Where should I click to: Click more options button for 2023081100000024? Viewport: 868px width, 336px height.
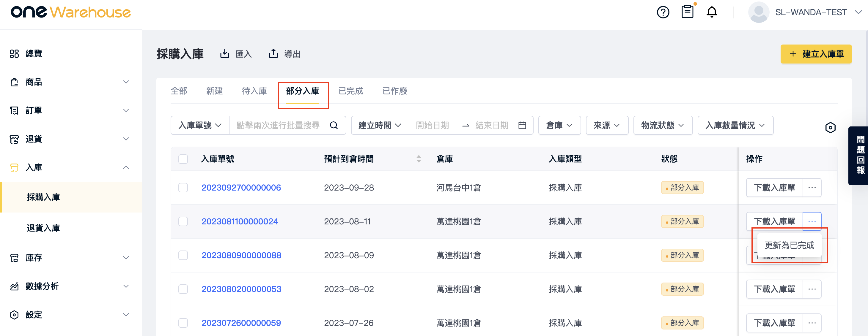pyautogui.click(x=812, y=221)
